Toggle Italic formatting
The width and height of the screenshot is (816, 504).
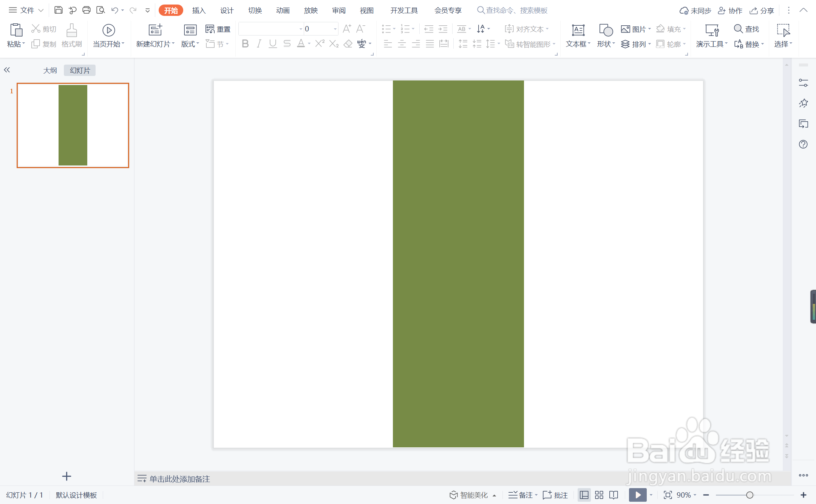[x=259, y=44]
